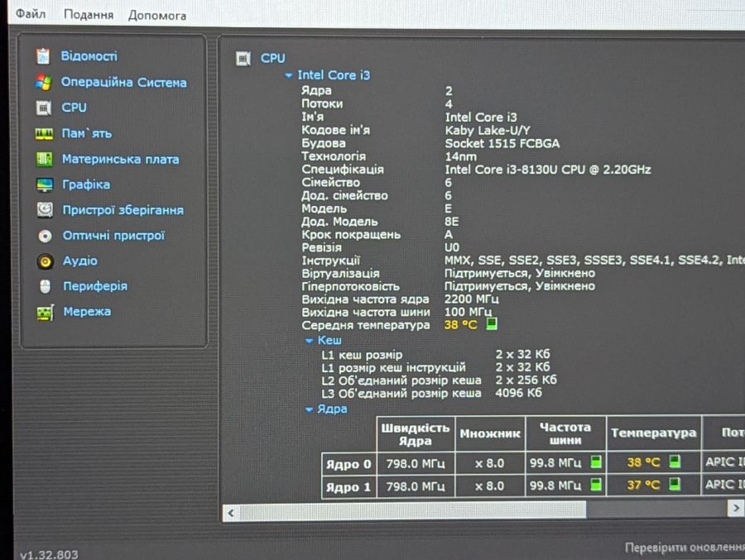The width and height of the screenshot is (745, 560).
Task: Click the L3 cache 4096 Кб value
Action: tap(518, 393)
